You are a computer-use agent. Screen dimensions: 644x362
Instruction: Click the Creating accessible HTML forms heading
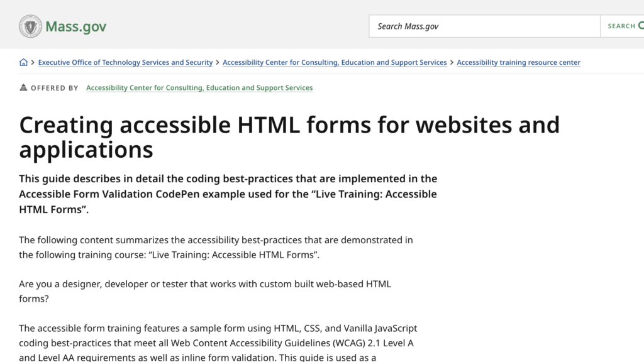coord(289,137)
